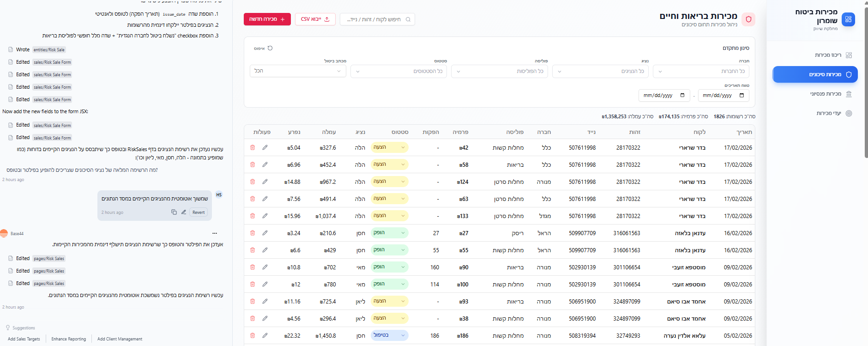Click the date cell 05/02/2026

738,336
